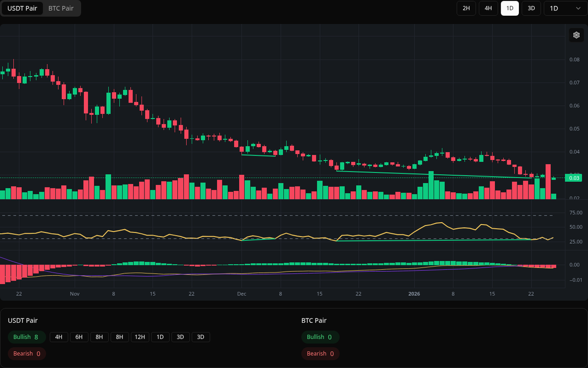Viewport: 588px width, 368px height.
Task: Click the BTC Pair Bullish 0 pill
Action: (x=320, y=337)
